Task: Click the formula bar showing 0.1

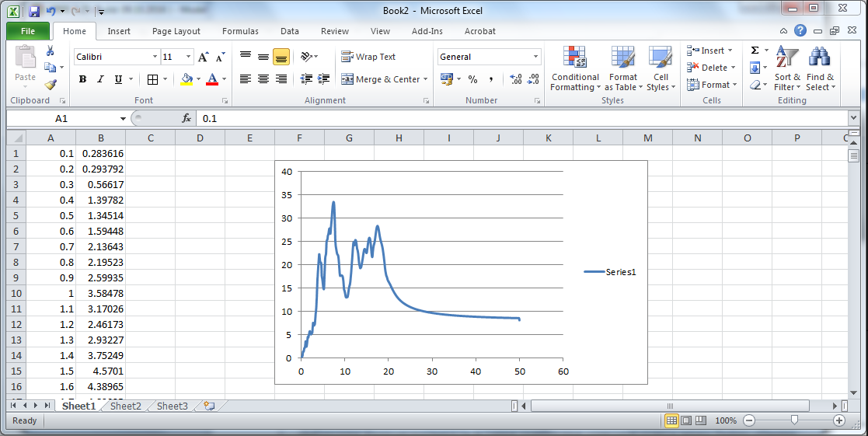Action: click(x=522, y=118)
